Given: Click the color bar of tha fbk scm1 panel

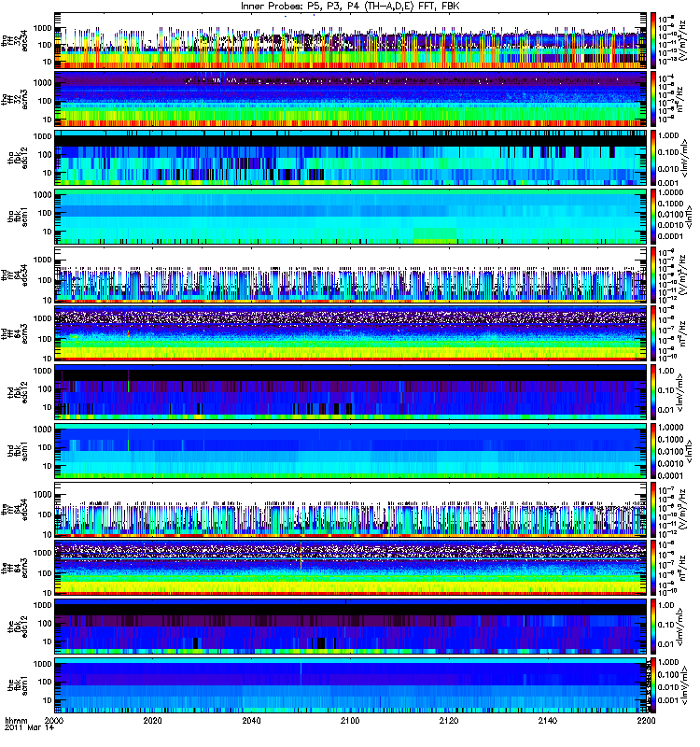Looking at the screenshot, I should (x=653, y=217).
